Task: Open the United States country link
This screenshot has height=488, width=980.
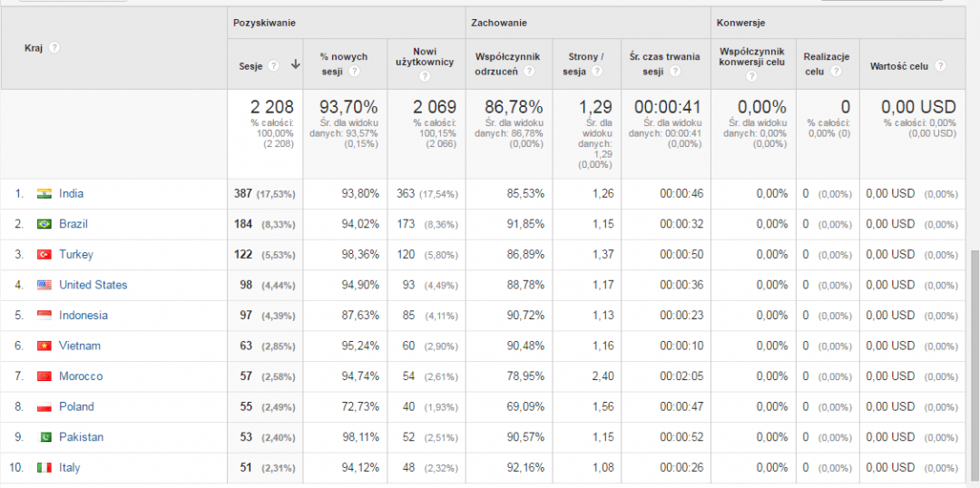Action: tap(93, 285)
